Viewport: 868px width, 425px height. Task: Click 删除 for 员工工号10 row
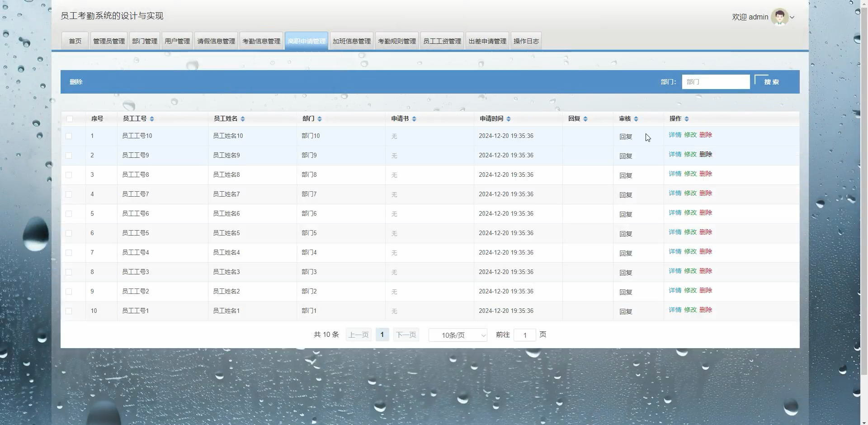[x=706, y=135]
